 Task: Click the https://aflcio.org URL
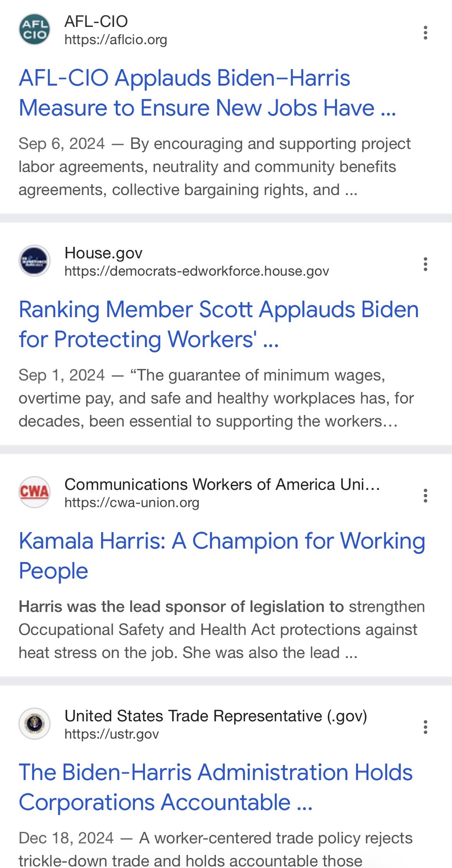(115, 40)
